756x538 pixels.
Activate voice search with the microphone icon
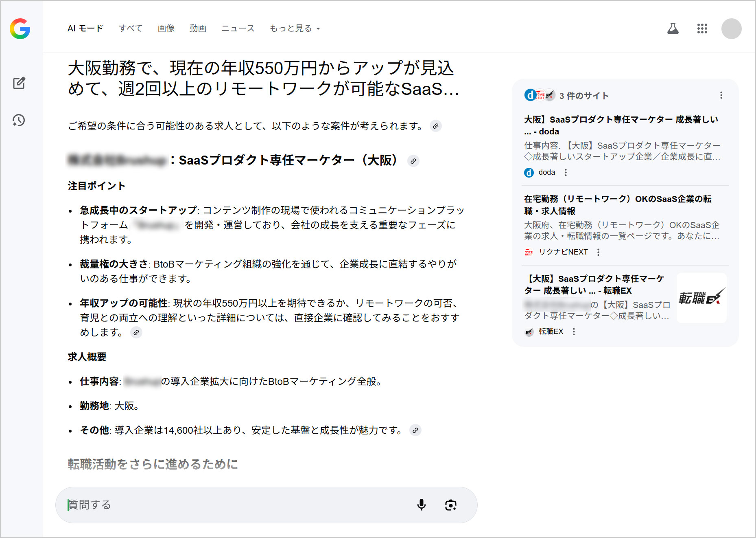point(422,505)
